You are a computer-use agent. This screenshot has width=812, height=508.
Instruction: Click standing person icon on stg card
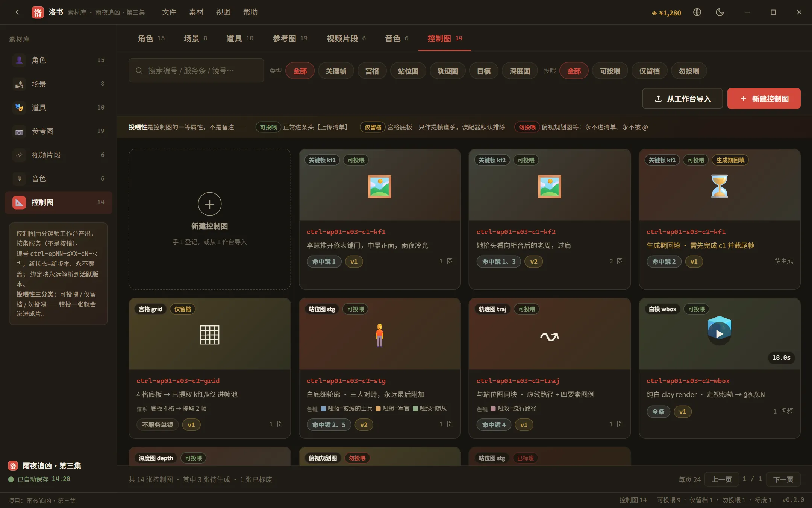pyautogui.click(x=379, y=335)
